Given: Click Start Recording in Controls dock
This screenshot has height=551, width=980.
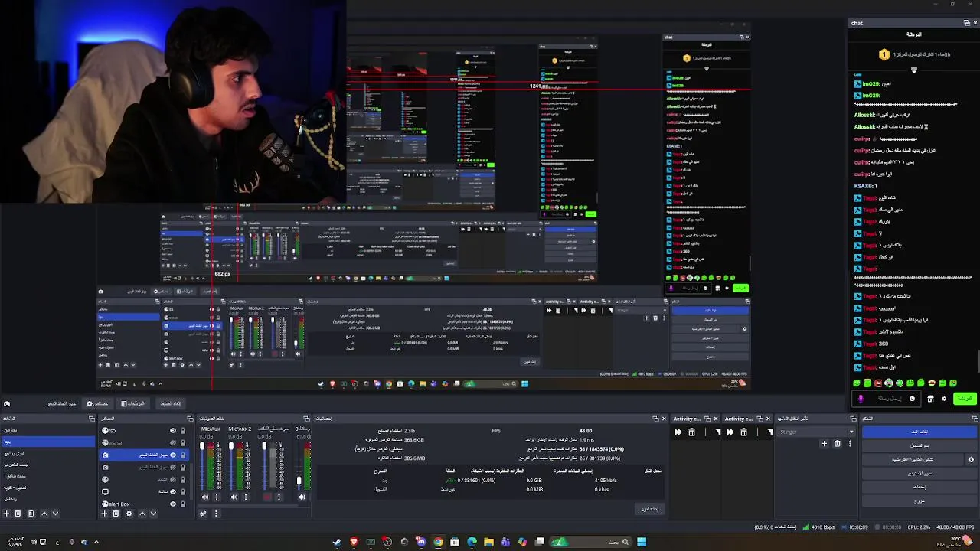Looking at the screenshot, I should point(920,446).
